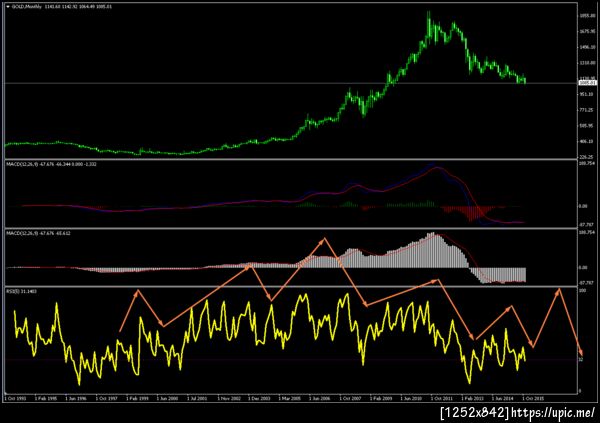Viewport: 600px width, 423px height.
Task: Click the 1 Oct 1997 date label
Action: click(107, 399)
